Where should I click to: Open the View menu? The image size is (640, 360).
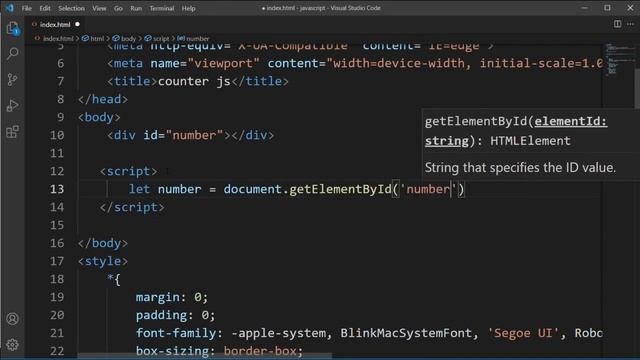(x=99, y=8)
